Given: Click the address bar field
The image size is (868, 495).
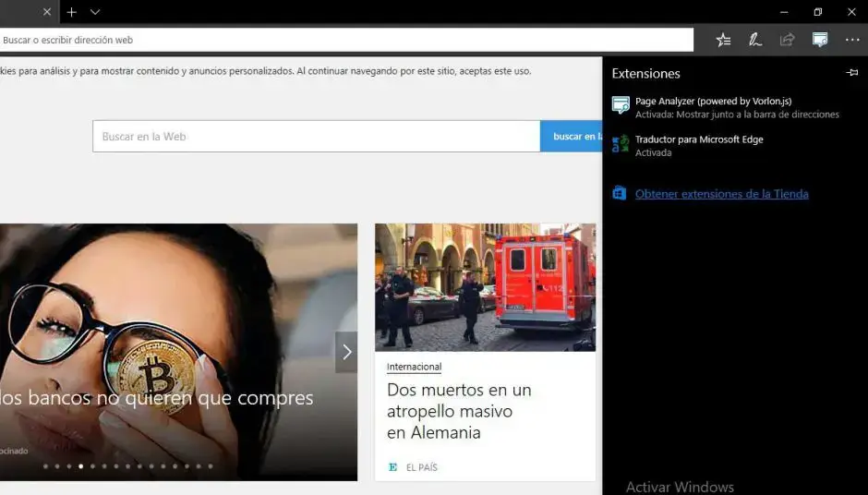Looking at the screenshot, I should point(346,40).
